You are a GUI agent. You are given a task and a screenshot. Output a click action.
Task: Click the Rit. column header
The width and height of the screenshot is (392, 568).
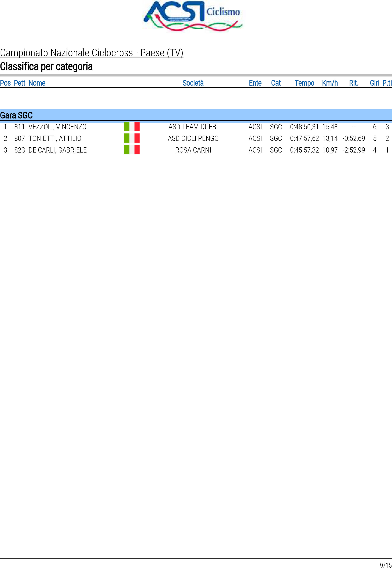click(x=354, y=83)
